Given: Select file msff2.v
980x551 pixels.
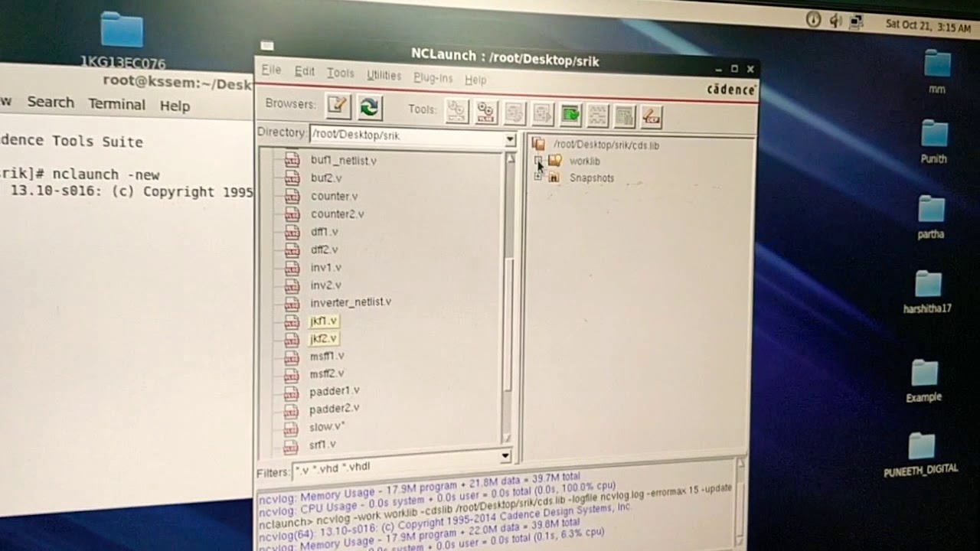Looking at the screenshot, I should tap(327, 374).
